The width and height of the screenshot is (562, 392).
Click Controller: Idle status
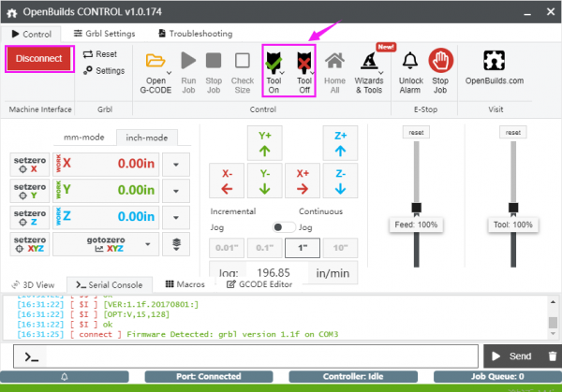(x=353, y=377)
